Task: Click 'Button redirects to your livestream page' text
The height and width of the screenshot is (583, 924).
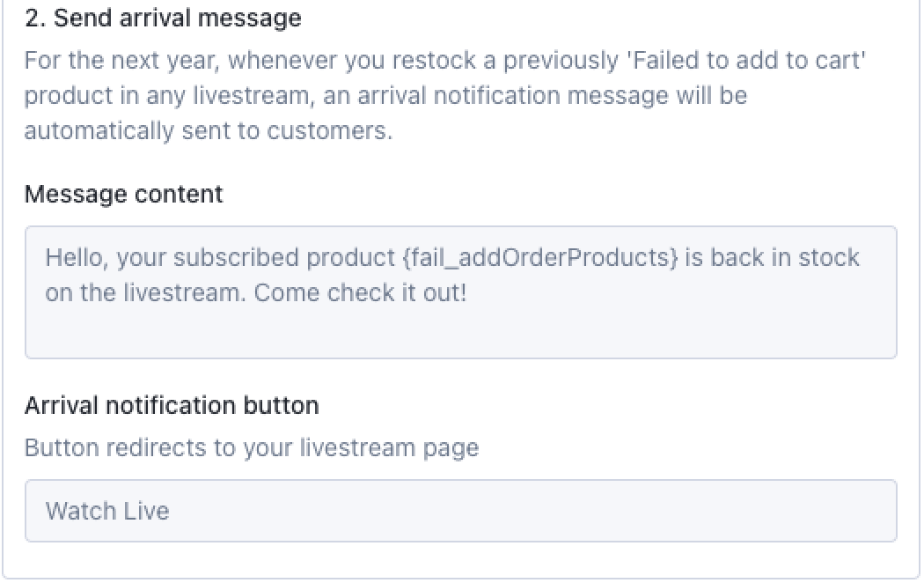Action: (252, 447)
